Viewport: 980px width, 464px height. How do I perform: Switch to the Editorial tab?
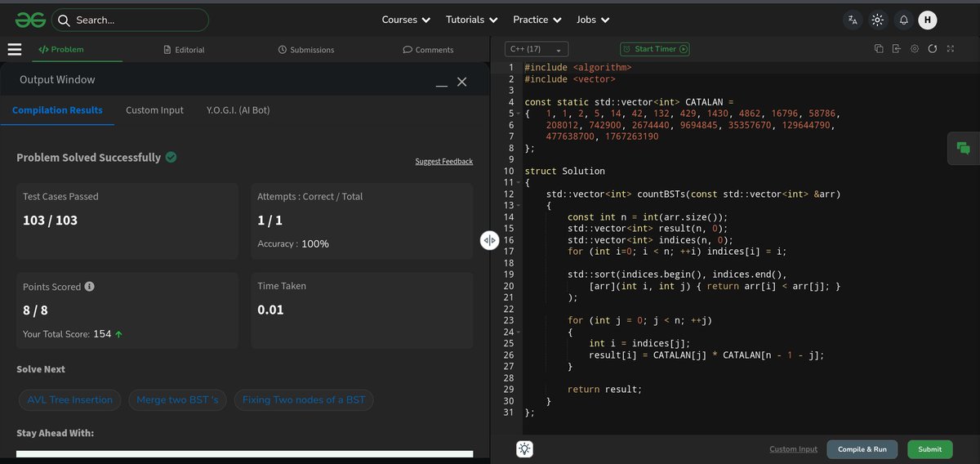185,50
